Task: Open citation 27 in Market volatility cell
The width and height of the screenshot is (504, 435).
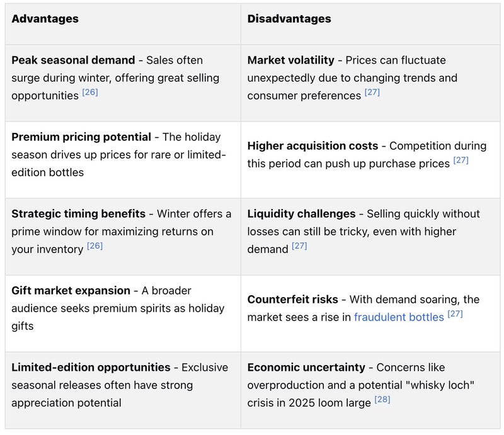Action: pyautogui.click(x=372, y=93)
